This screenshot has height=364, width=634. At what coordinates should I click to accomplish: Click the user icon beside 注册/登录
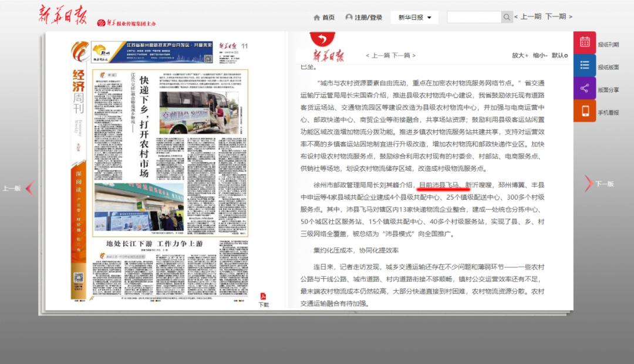click(349, 17)
